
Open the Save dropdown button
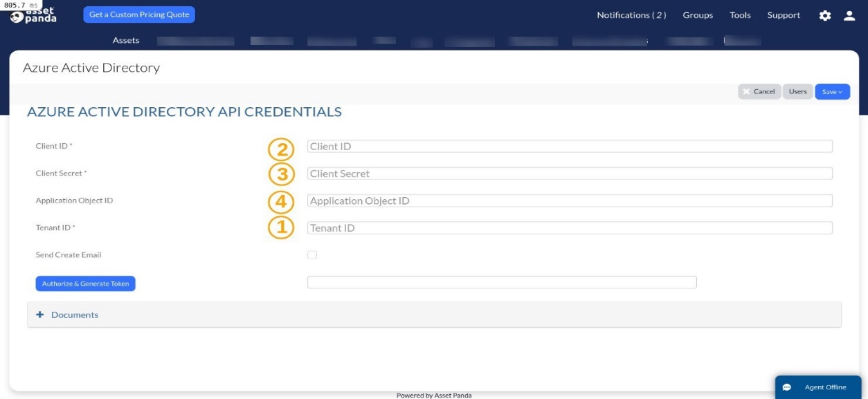pos(832,91)
